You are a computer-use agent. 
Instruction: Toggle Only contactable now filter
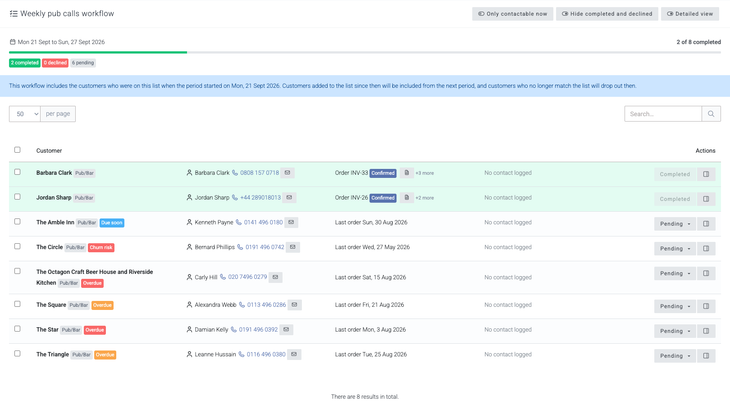(x=513, y=14)
